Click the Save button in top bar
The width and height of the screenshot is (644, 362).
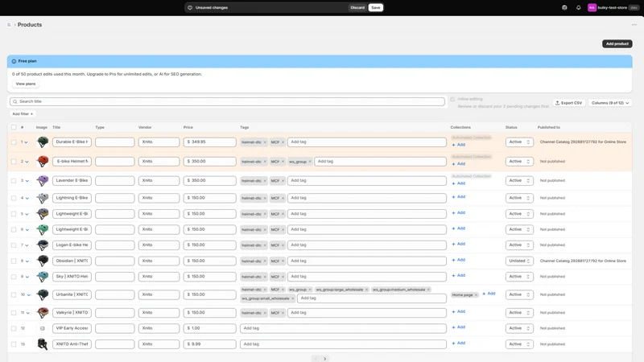[375, 7]
